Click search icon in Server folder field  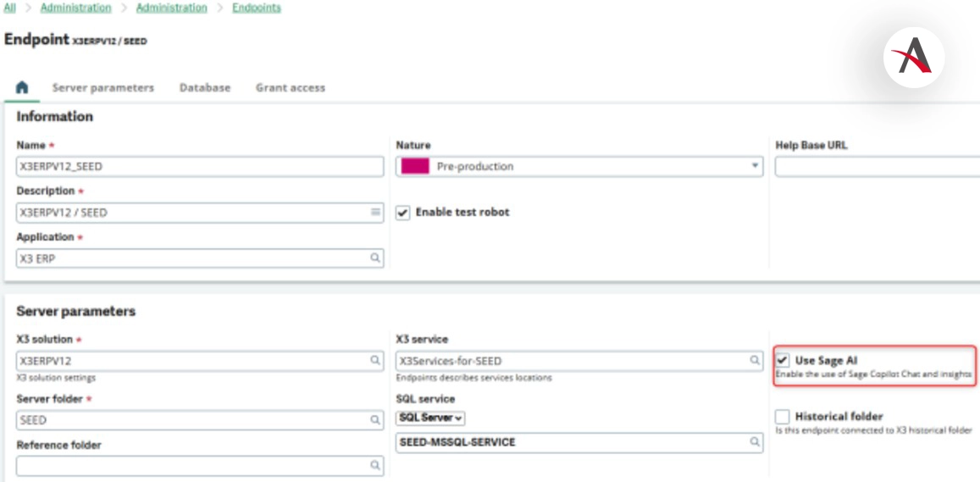(375, 420)
